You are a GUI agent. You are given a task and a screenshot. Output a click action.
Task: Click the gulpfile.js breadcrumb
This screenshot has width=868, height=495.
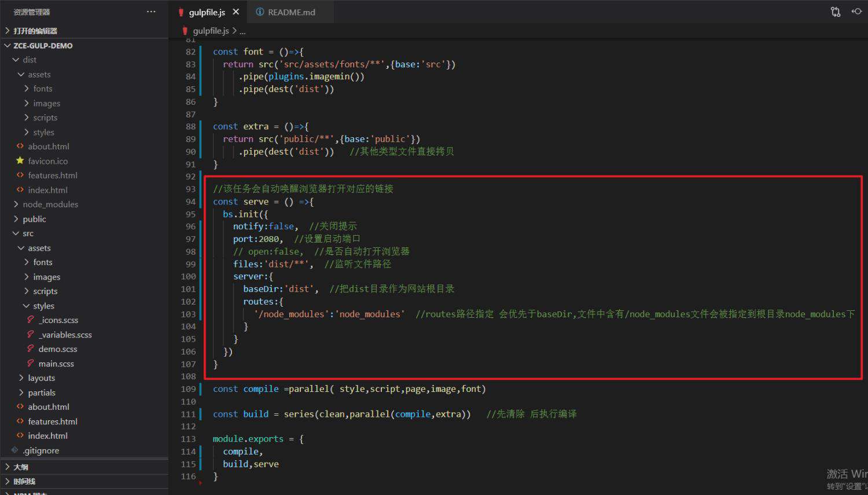211,31
